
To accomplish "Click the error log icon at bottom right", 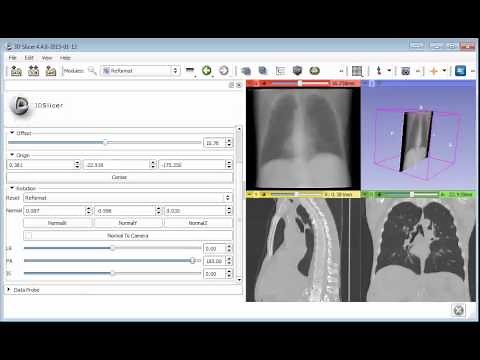I will (x=459, y=310).
